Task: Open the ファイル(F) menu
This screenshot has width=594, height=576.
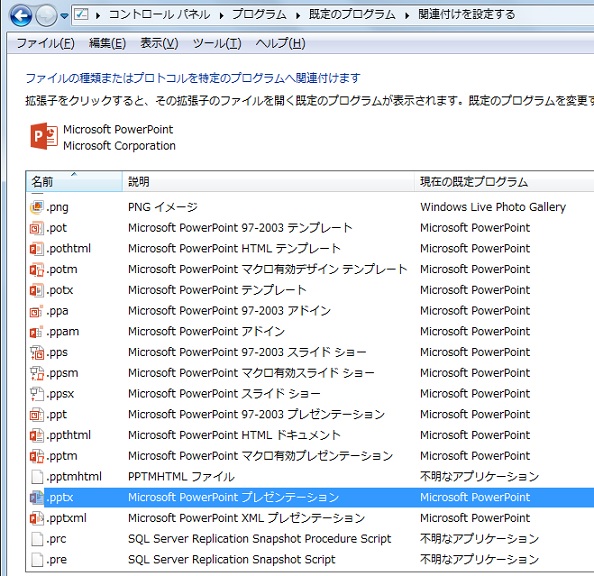Action: [45, 43]
